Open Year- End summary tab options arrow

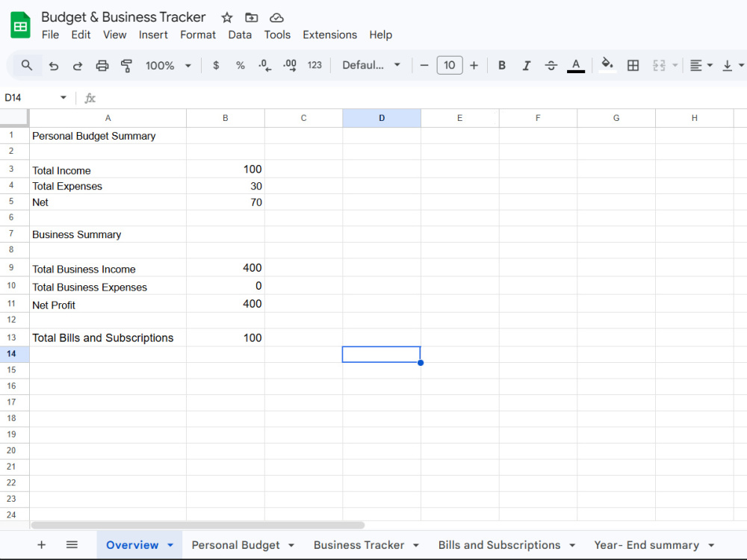tap(711, 545)
